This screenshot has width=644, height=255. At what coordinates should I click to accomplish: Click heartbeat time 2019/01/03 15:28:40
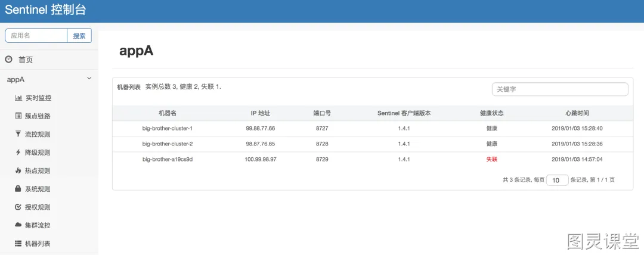[x=577, y=128]
